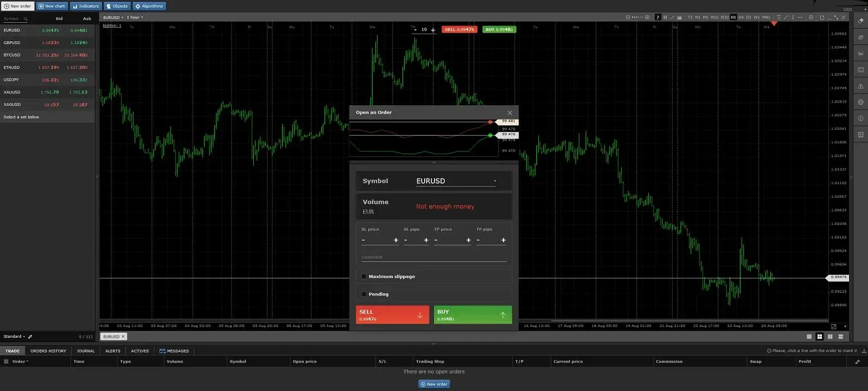Switch chart to line style

pos(672,17)
